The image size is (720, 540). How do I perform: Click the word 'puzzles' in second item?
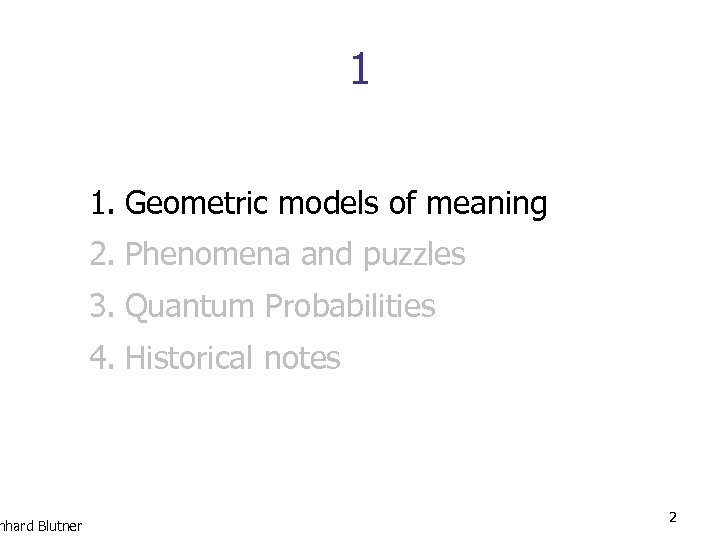pyautogui.click(x=414, y=256)
